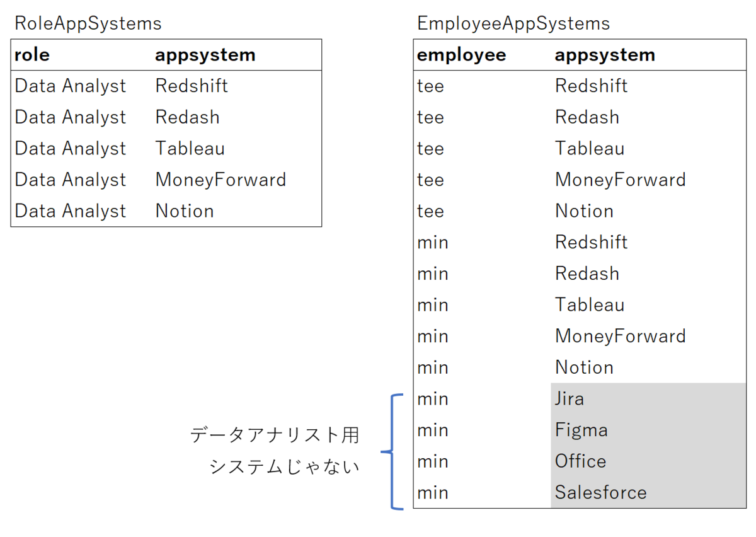Image resolution: width=756 pixels, height=537 pixels.
Task: Select Data Analyst cell beside Redshift
Action: 71,86
